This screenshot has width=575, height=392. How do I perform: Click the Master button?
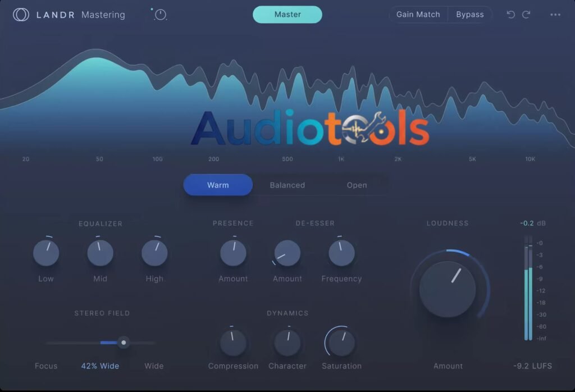click(x=287, y=14)
